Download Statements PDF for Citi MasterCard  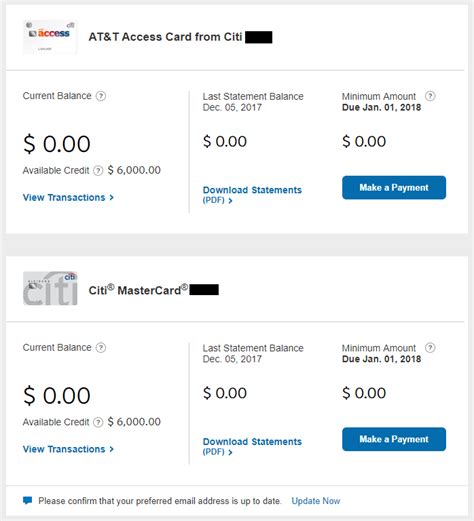pos(252,446)
